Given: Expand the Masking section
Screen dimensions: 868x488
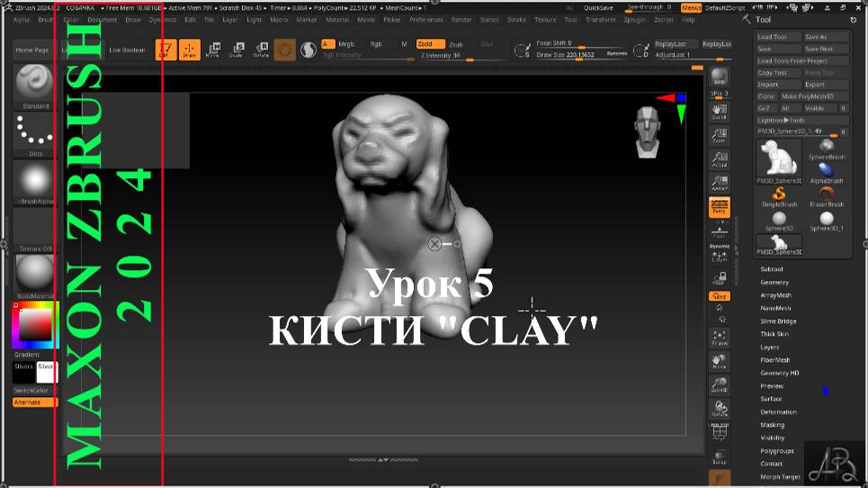Looking at the screenshot, I should pyautogui.click(x=773, y=425).
